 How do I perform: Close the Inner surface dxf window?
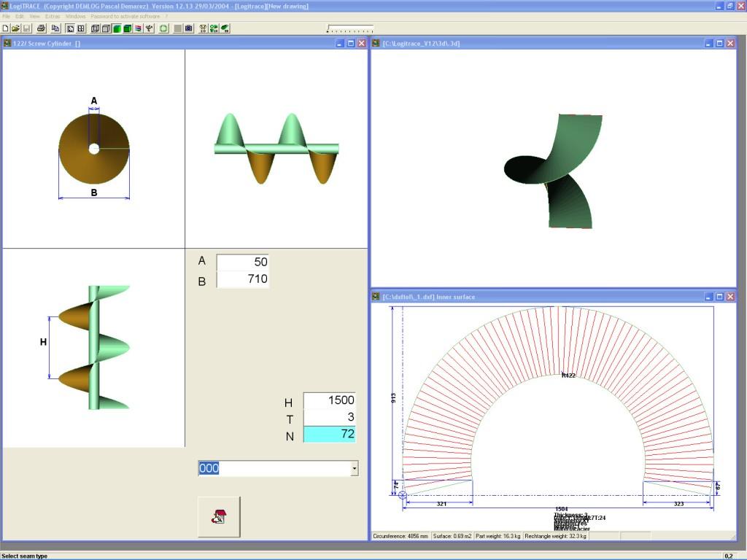point(730,297)
